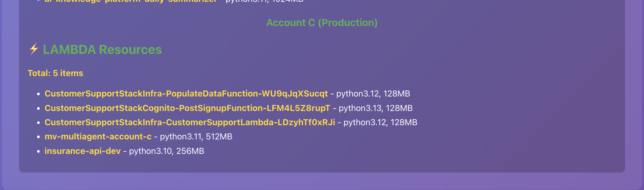Click the LAMBDA Resources section heading
The width and height of the screenshot is (644, 190).
(102, 50)
